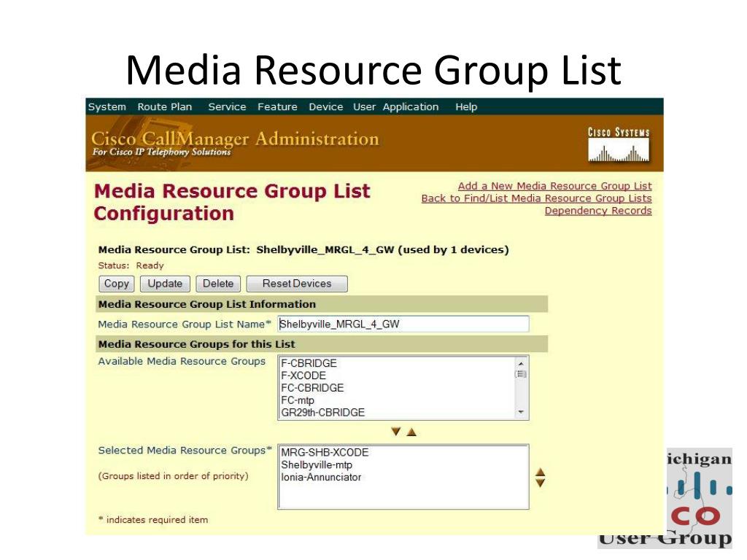Go back to Find/List Media Resource Group Lists
The image size is (747, 560).
pos(536,198)
